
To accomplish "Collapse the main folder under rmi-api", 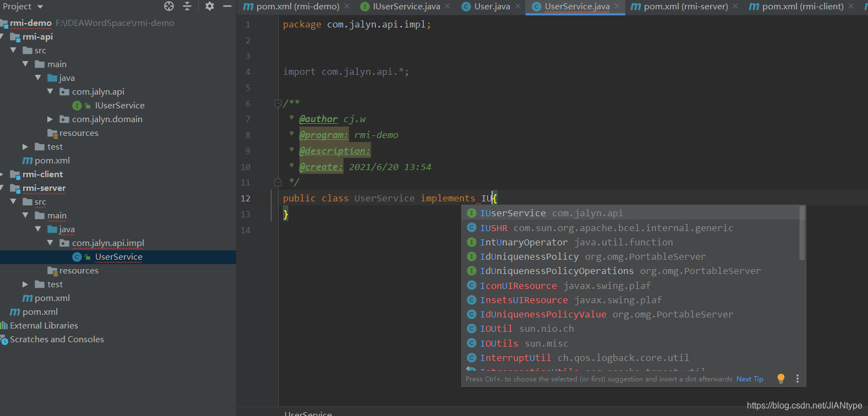I will point(25,64).
